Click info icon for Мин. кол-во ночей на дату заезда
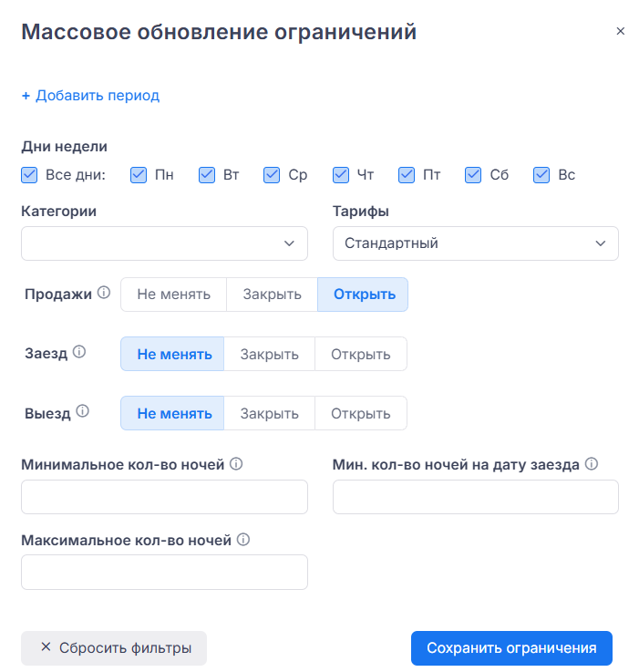The image size is (639, 672). [x=592, y=464]
